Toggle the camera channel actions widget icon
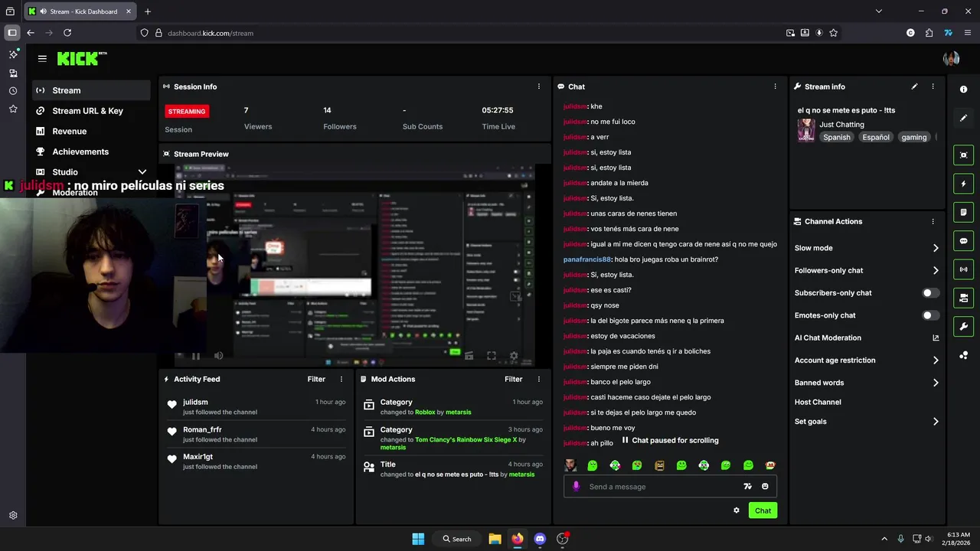The width and height of the screenshot is (980, 551). [963, 298]
